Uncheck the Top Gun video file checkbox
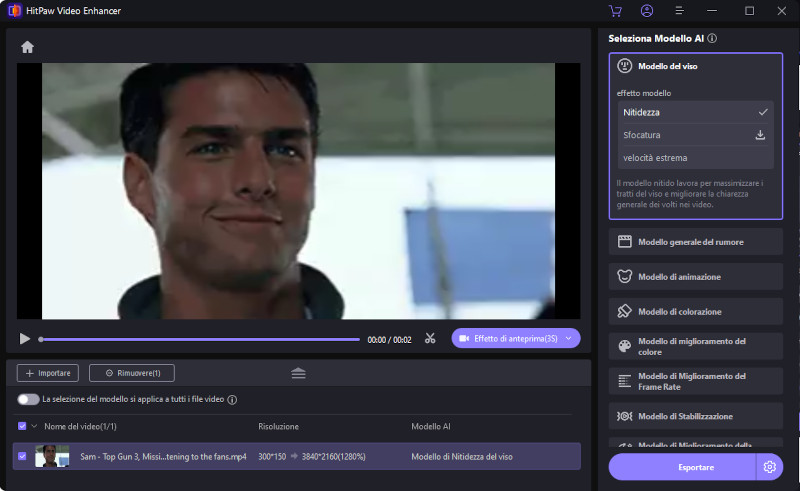 (23, 457)
